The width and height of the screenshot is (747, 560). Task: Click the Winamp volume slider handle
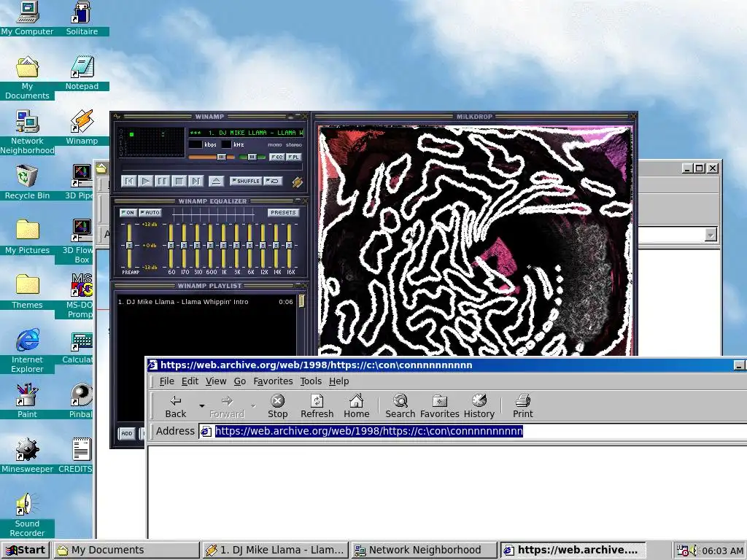[222, 157]
